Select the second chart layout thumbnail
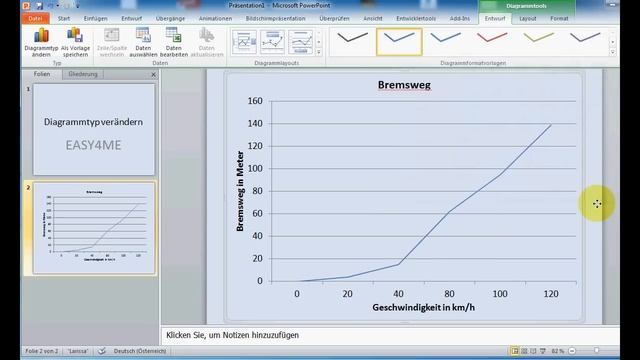The image size is (640, 360). coord(272,42)
